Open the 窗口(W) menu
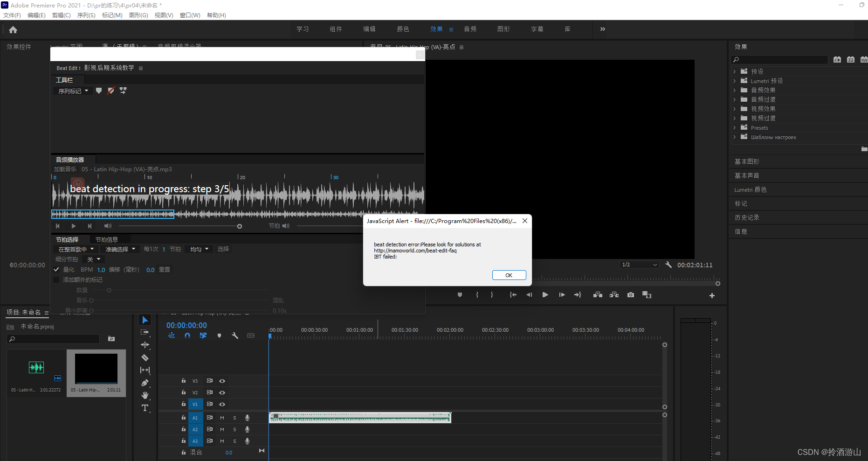The image size is (868, 461). (190, 15)
